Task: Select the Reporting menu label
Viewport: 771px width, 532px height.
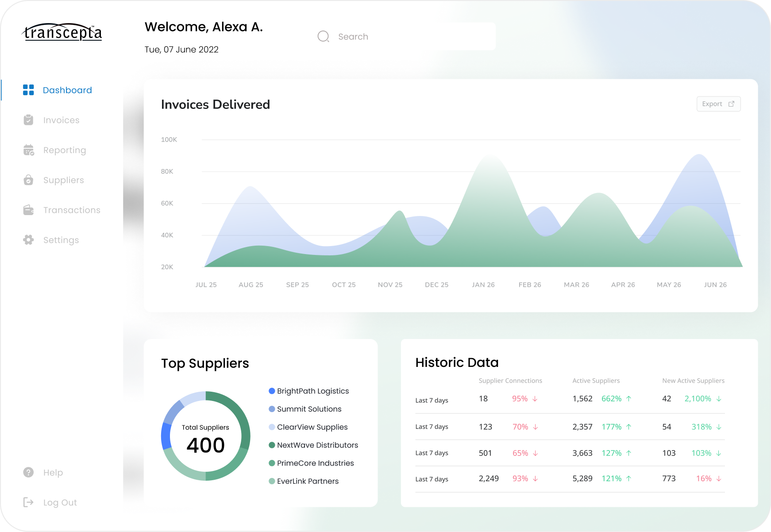Action: tap(65, 150)
